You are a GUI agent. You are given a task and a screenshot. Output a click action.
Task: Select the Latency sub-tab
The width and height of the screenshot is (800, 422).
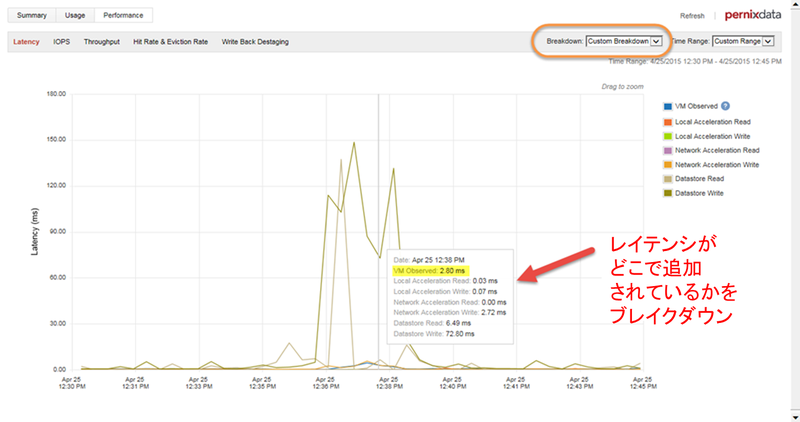point(26,42)
